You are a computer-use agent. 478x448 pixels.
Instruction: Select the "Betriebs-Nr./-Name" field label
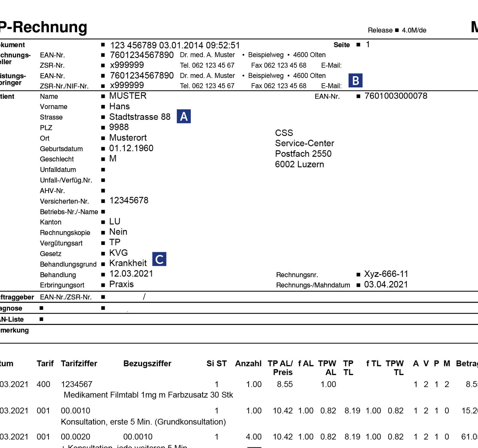[x=69, y=212]
